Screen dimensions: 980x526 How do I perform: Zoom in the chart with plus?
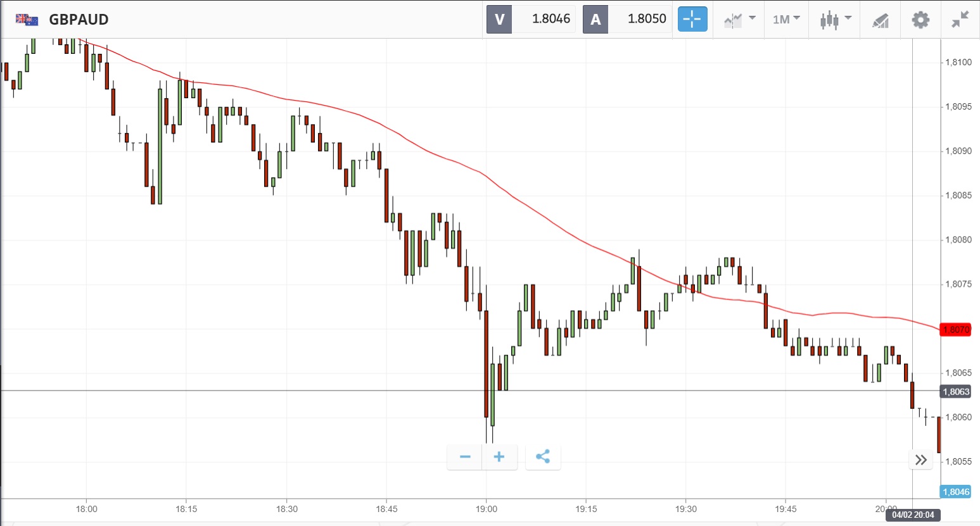(x=499, y=456)
